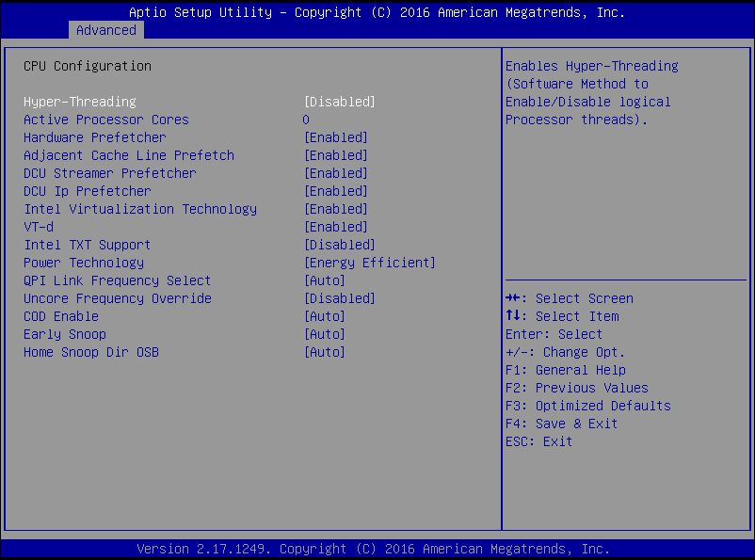Select the Hyper-Threading setting label
This screenshot has height=560, width=755.
click(80, 102)
